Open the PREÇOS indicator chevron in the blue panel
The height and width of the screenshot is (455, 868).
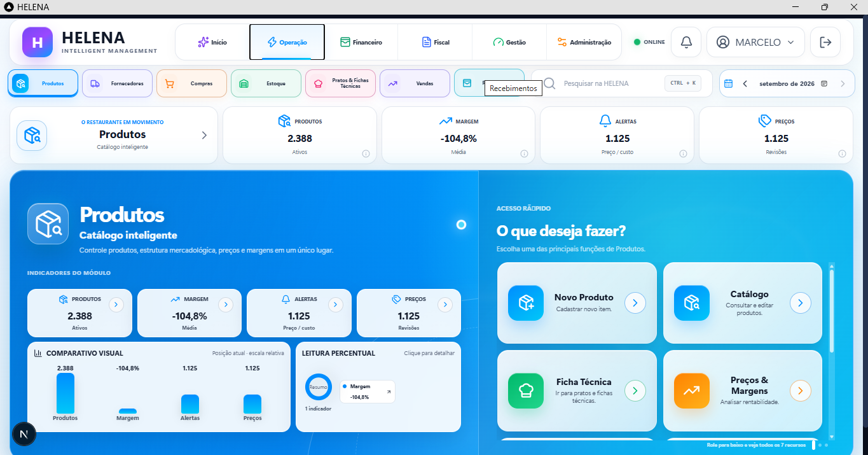[445, 305]
